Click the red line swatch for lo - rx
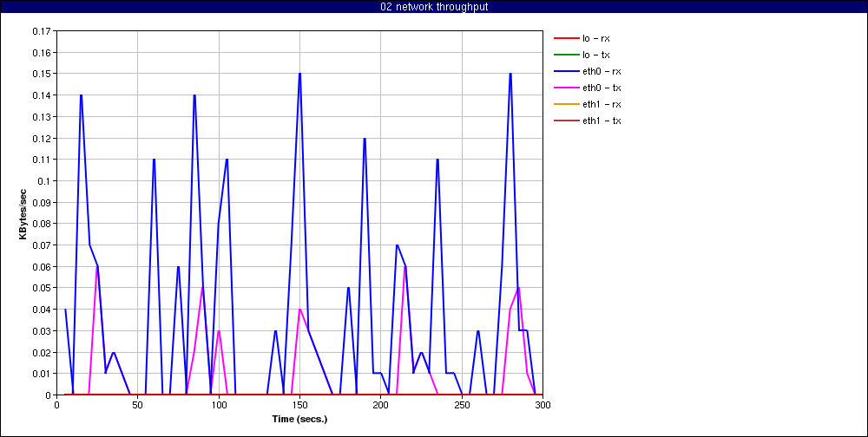Viewport: 868px width, 437px height. (x=566, y=38)
